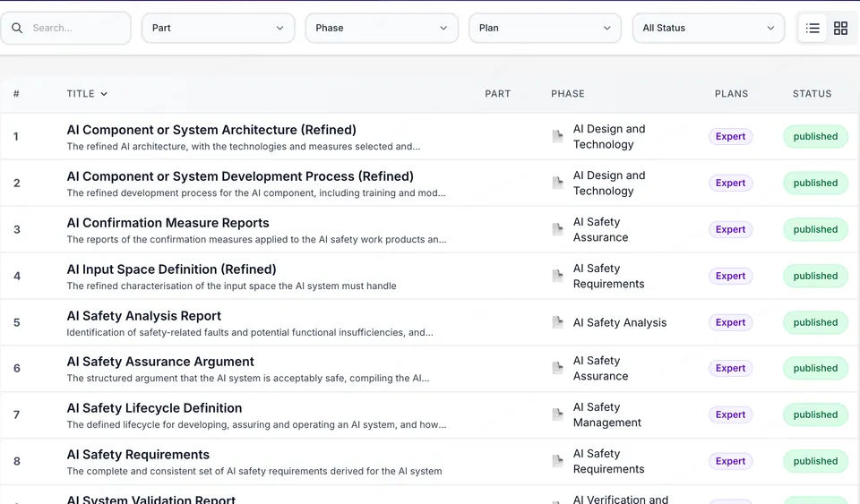Switch to grid view layout
The height and width of the screenshot is (504, 860).
(x=840, y=28)
